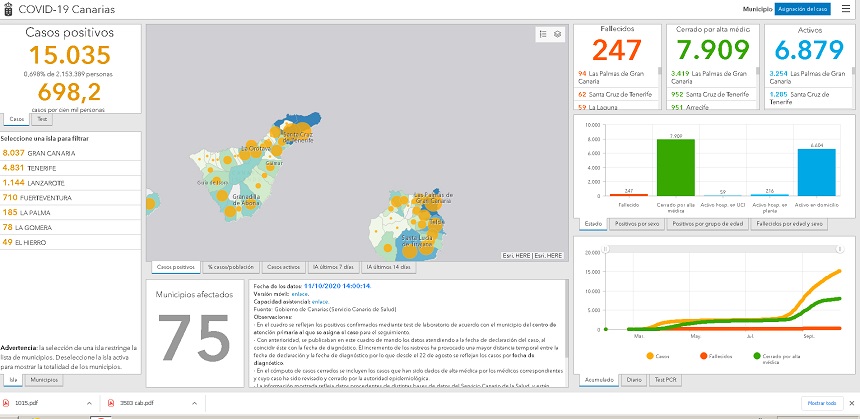Switch to the Municipios list tab
Image resolution: width=860 pixels, height=419 pixels.
43,380
